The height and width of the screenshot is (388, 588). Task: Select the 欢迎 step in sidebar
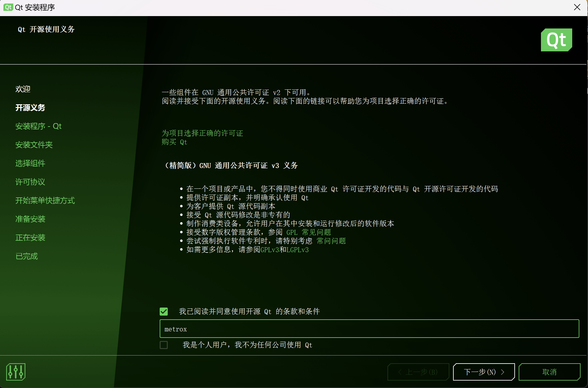pyautogui.click(x=23, y=89)
